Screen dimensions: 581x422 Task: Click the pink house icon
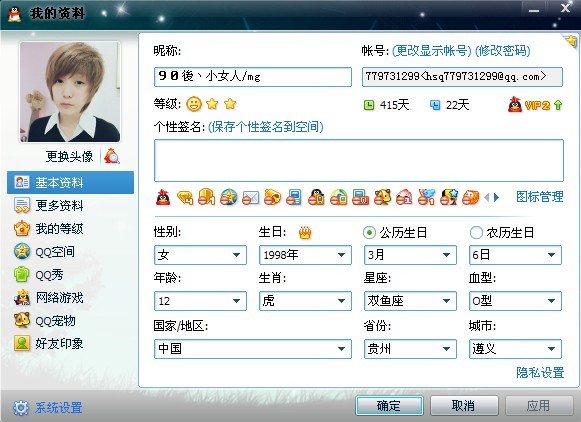404,197
